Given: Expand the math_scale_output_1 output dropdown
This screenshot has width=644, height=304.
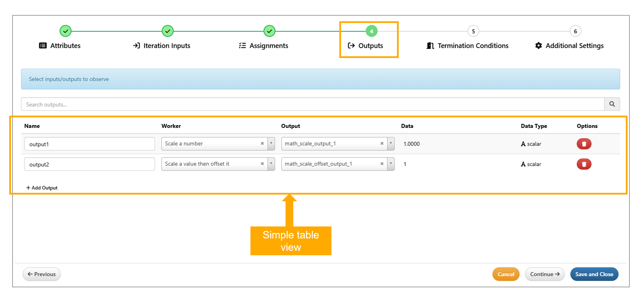Looking at the screenshot, I should click(391, 144).
